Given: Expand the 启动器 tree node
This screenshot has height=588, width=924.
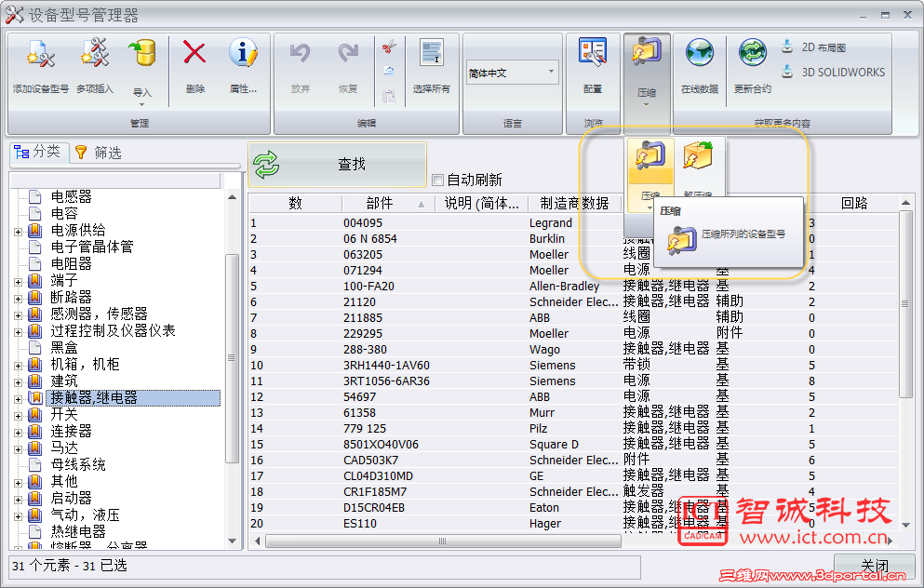Looking at the screenshot, I should tap(19, 500).
